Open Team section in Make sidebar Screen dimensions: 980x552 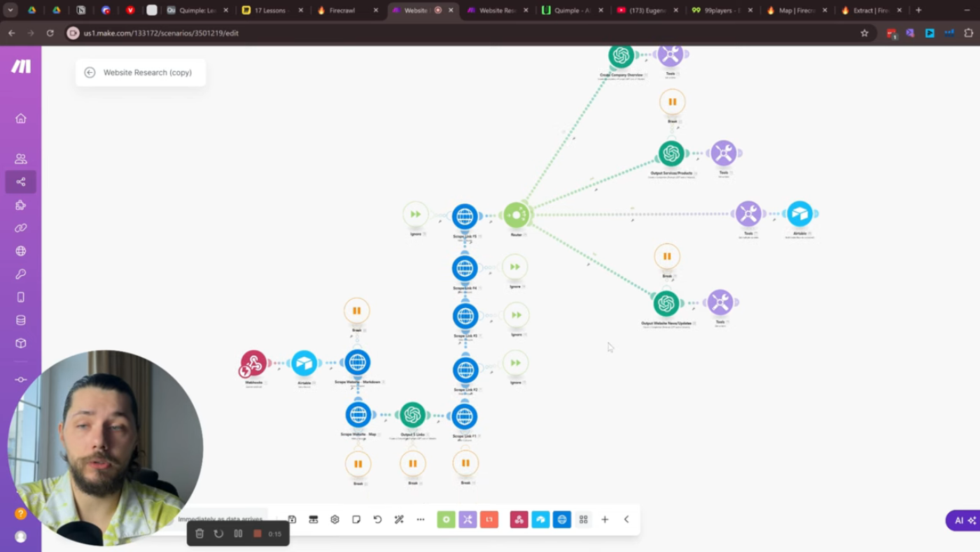pyautogui.click(x=21, y=159)
